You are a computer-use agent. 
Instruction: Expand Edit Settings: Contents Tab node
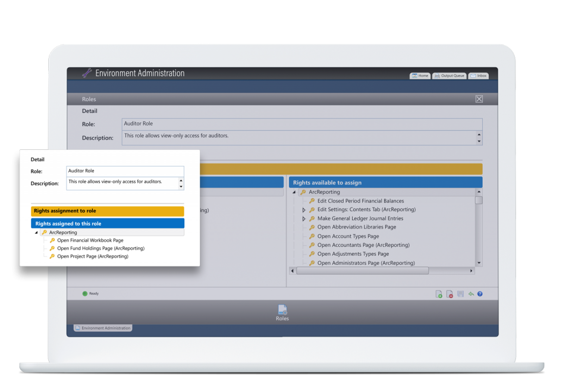click(304, 210)
